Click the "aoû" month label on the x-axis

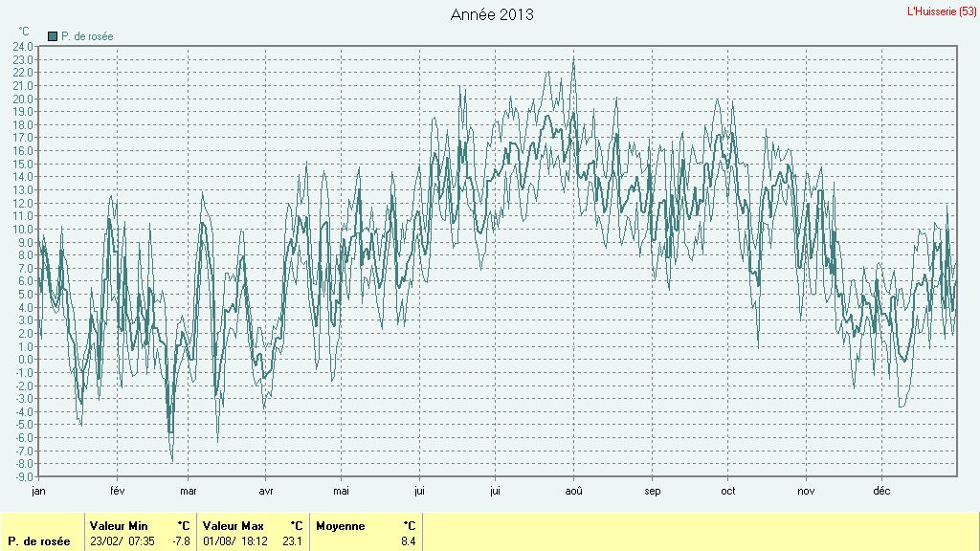(574, 491)
